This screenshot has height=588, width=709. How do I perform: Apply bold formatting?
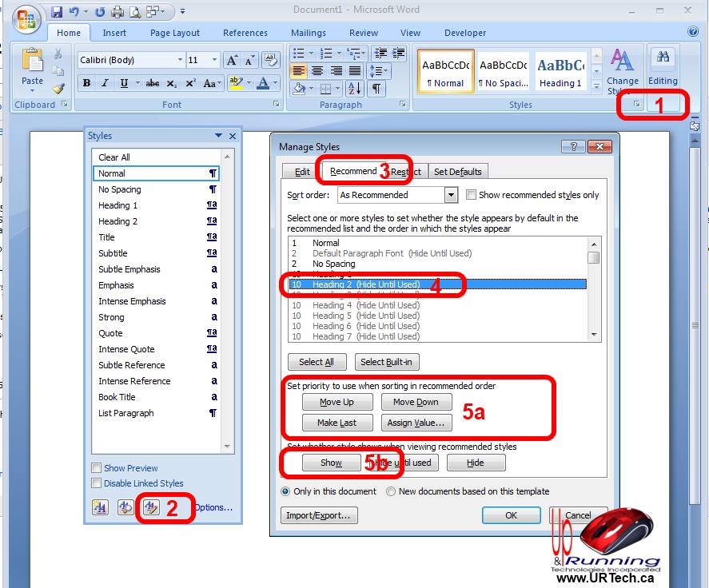pyautogui.click(x=86, y=84)
